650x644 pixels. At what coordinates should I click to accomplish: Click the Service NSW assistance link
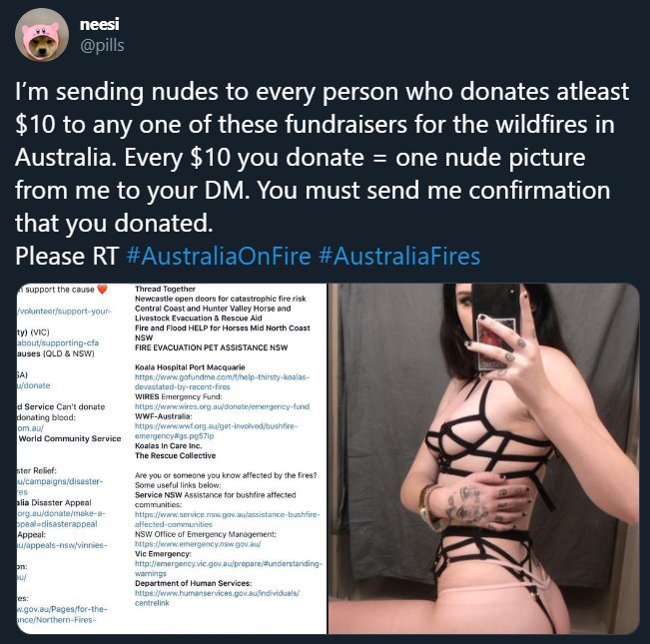click(x=228, y=519)
